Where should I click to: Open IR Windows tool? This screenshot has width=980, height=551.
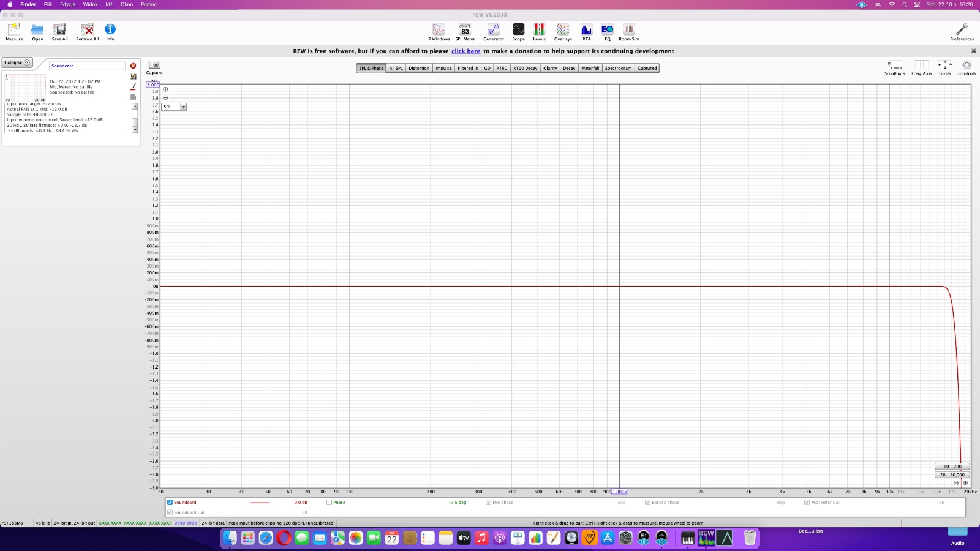pos(439,32)
